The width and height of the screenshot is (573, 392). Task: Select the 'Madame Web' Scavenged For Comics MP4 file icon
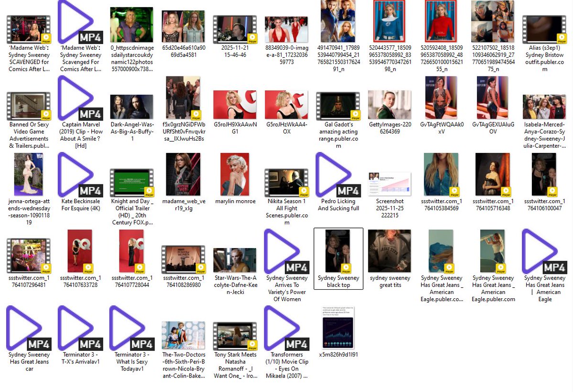pyautogui.click(x=80, y=22)
